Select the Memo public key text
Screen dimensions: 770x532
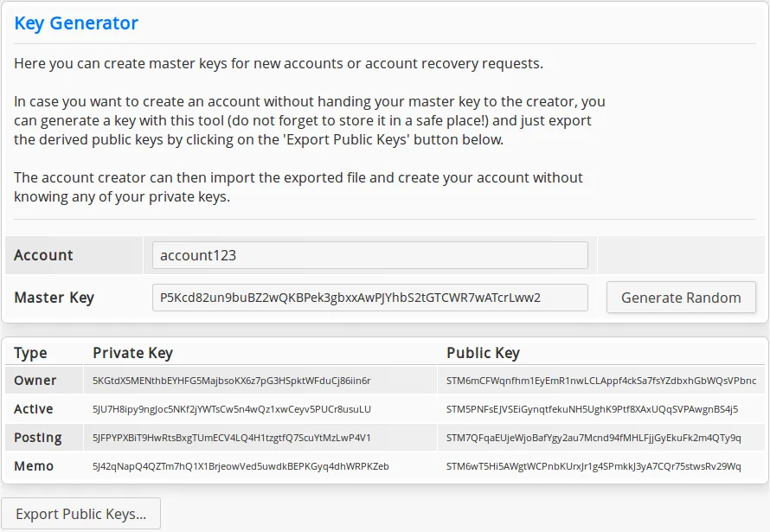pyautogui.click(x=594, y=465)
